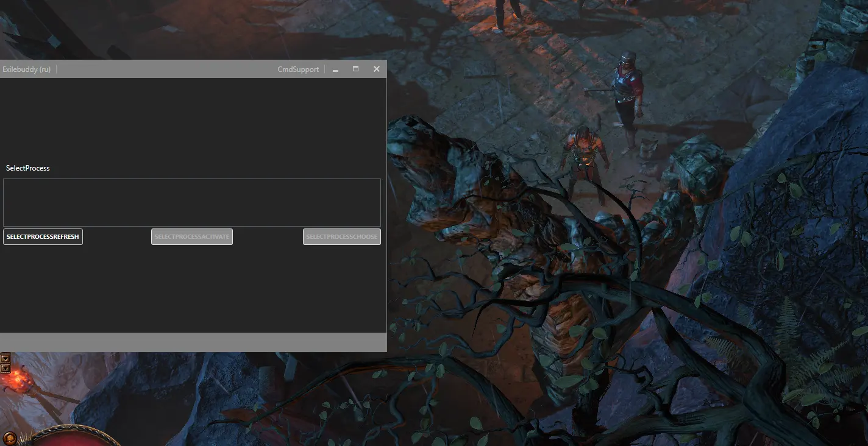
Task: Select the armored character below the helmeted NPC
Action: 584,152
